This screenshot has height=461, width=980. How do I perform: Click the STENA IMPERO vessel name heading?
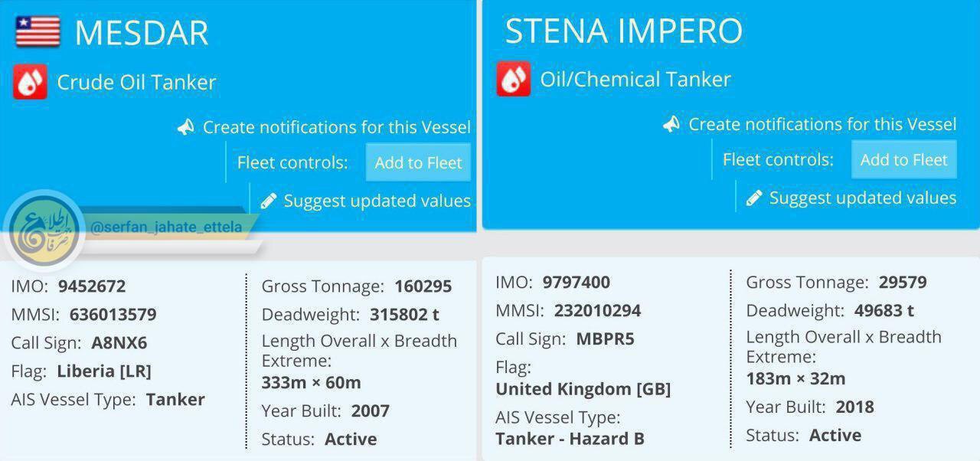(623, 31)
